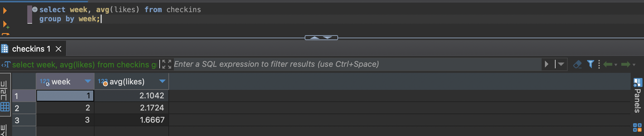The height and width of the screenshot is (136, 644).
Task: Open the avg(likes) column sort dropdown
Action: [162, 81]
